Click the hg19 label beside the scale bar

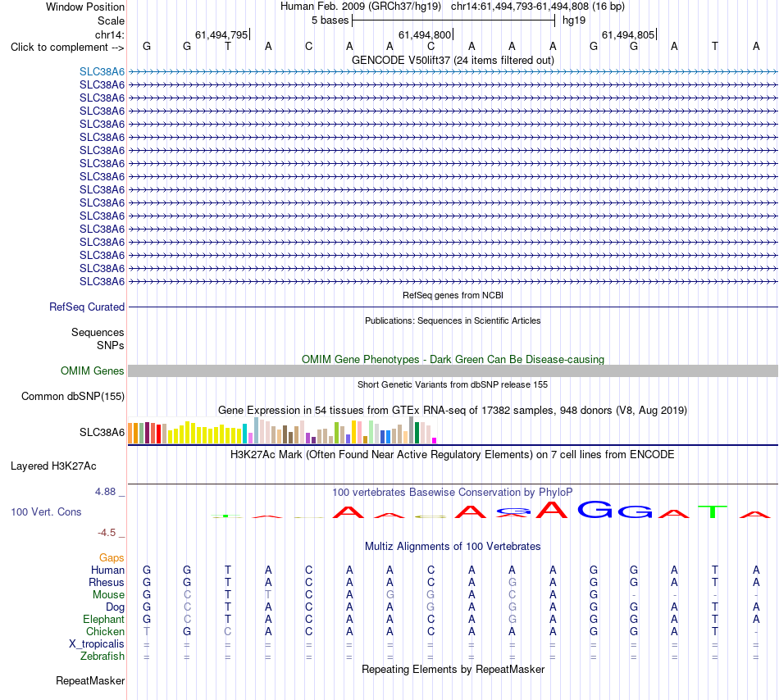tap(574, 20)
